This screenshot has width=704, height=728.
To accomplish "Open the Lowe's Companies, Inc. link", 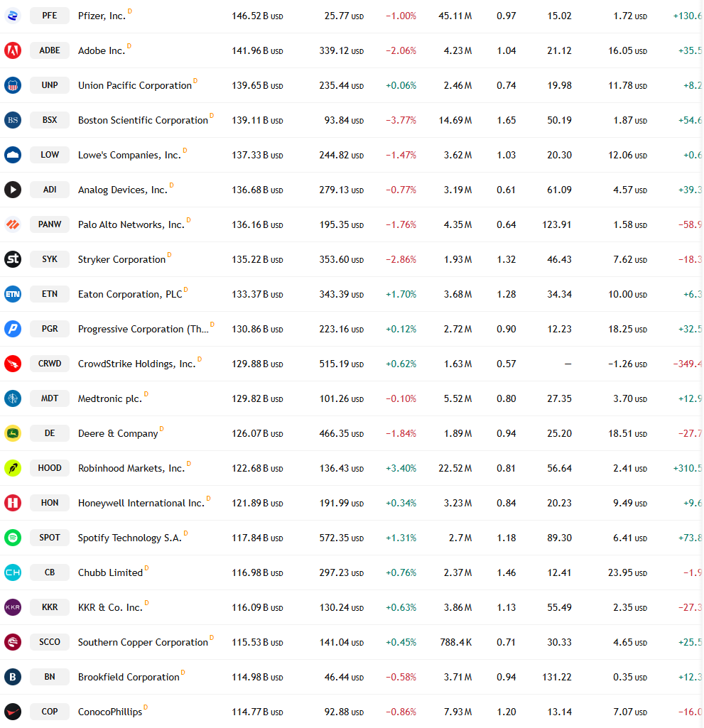I will point(129,156).
